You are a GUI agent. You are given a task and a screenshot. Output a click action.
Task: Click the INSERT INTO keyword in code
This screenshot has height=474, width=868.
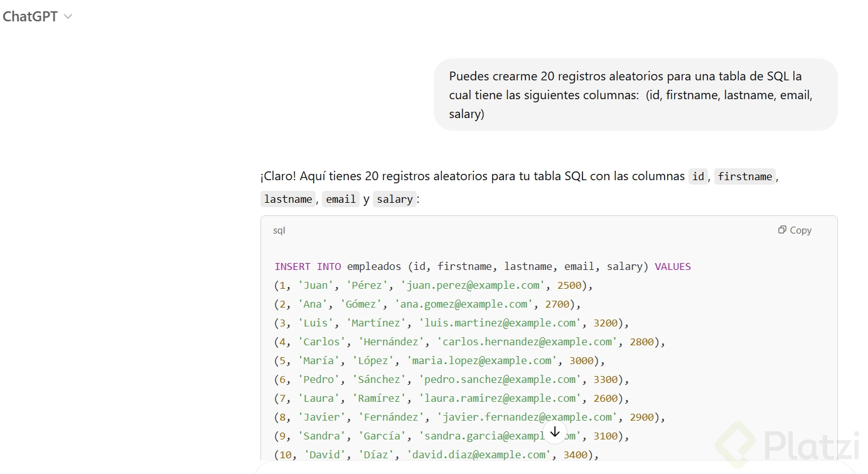click(308, 266)
